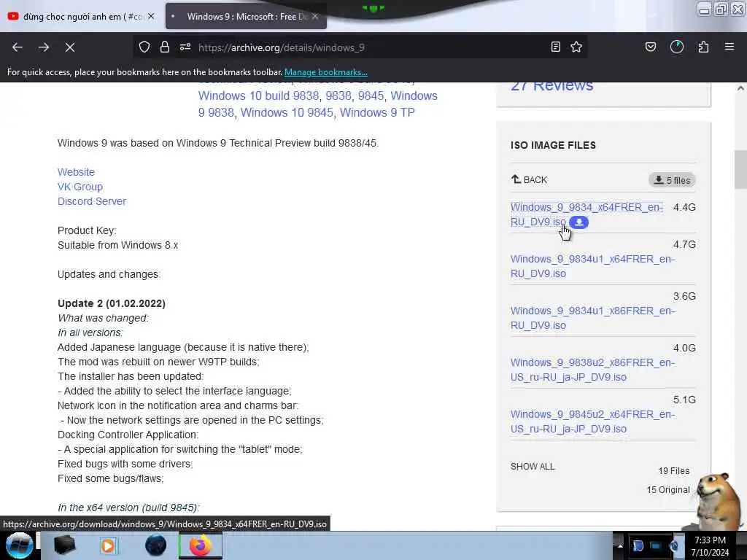
Task: Close the YouTube tab
Action: [151, 17]
